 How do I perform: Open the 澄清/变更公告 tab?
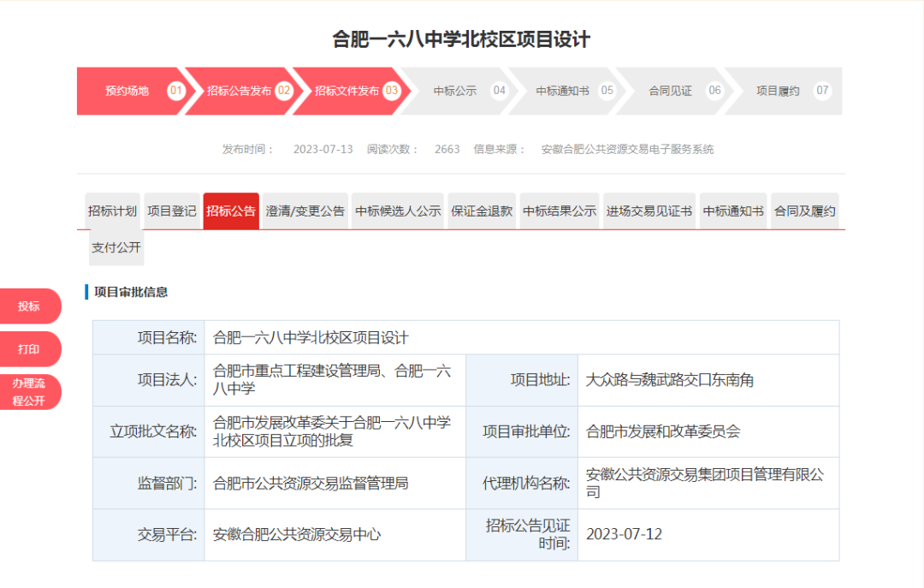point(305,211)
